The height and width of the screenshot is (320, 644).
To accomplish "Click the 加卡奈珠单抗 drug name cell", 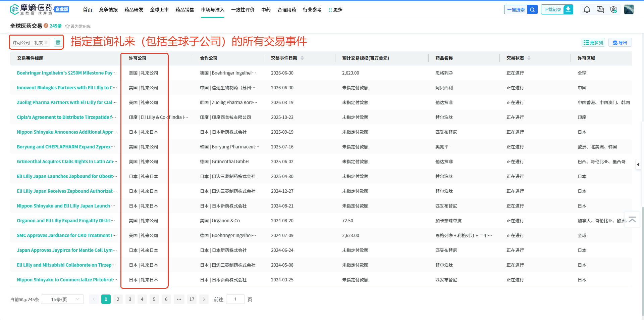I will point(448,221).
